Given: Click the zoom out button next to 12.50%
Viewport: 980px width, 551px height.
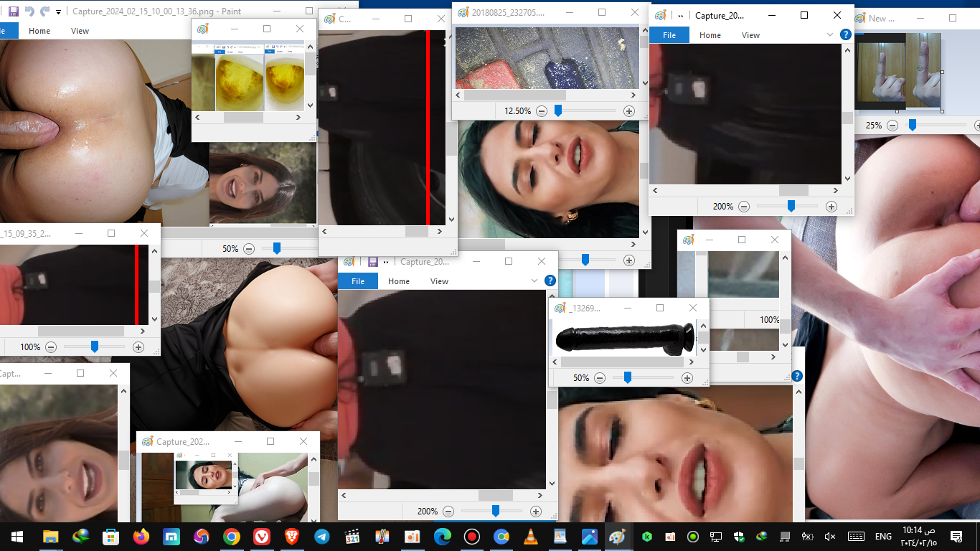Looking at the screenshot, I should click(x=542, y=111).
